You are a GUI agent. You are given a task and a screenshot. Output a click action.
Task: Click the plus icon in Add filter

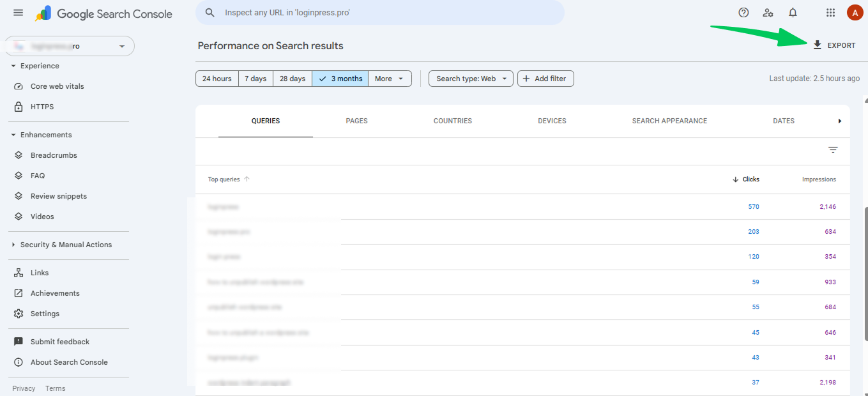pyautogui.click(x=526, y=79)
